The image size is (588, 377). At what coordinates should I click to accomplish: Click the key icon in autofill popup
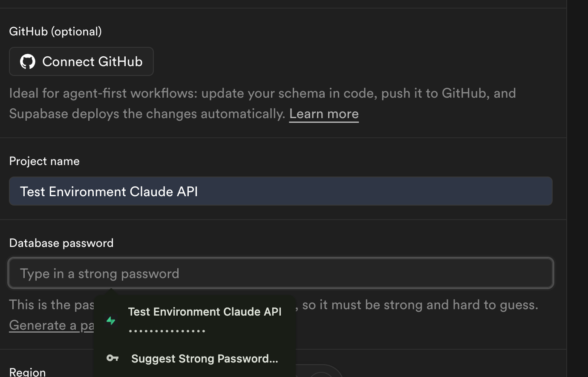click(112, 358)
